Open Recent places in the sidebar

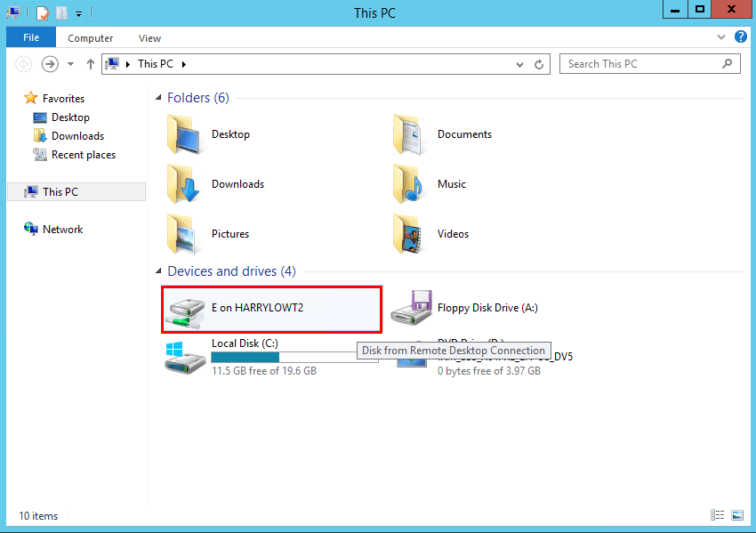point(84,155)
